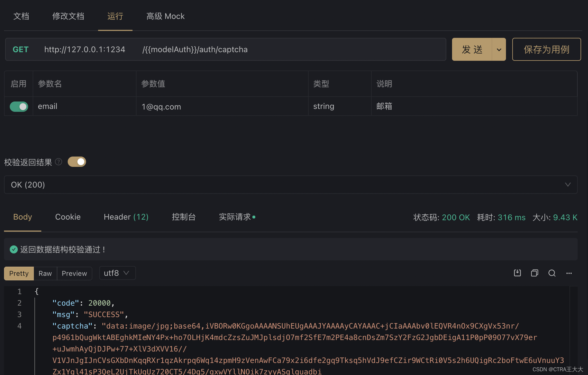Click the green validation success checkmark icon
The image size is (588, 375).
pos(14,249)
